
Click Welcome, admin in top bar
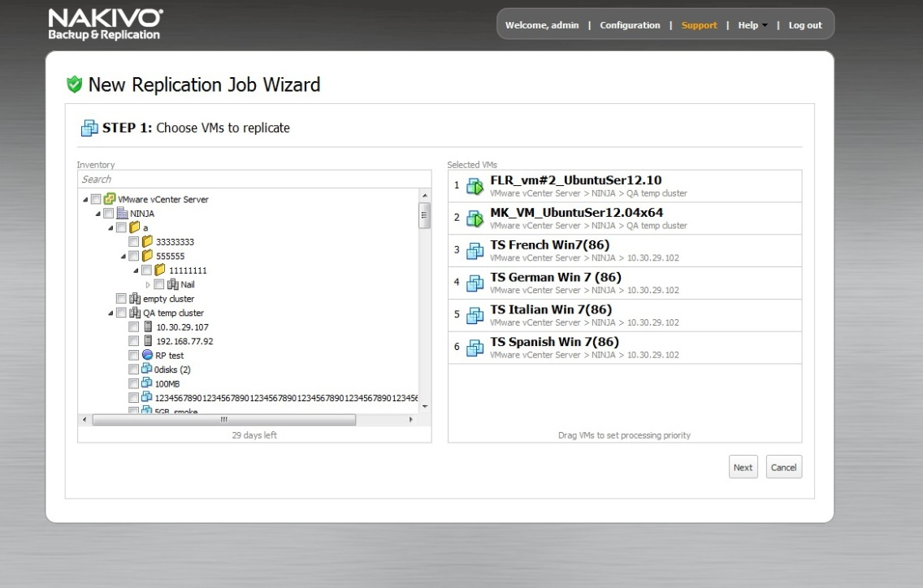coord(542,25)
